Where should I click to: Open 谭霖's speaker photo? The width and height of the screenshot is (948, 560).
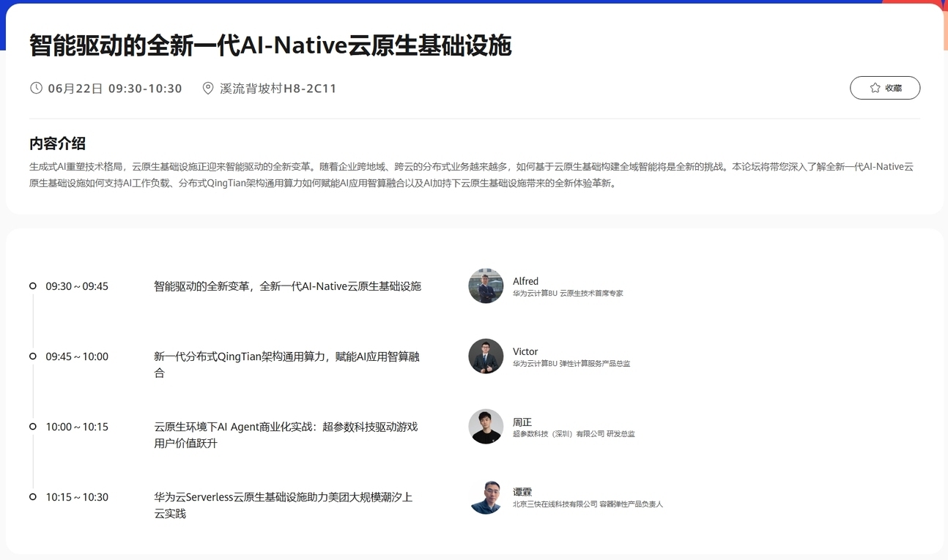coord(486,496)
